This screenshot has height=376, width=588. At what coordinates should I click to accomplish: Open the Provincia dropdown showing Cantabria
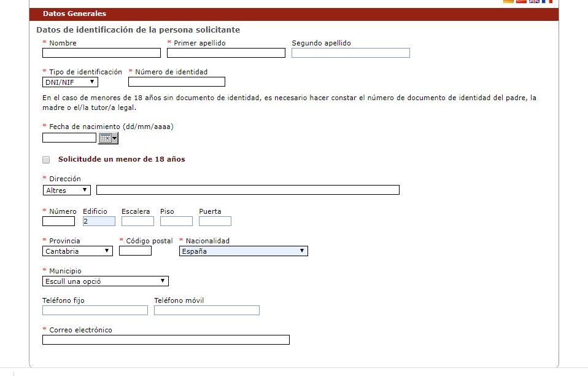tap(77, 251)
